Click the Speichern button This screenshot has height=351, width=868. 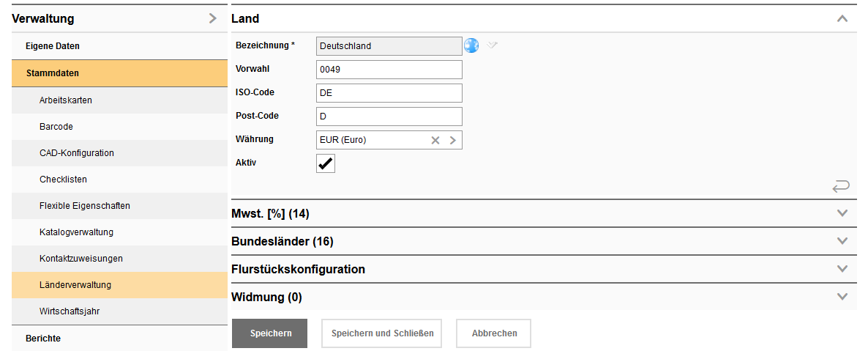[269, 333]
